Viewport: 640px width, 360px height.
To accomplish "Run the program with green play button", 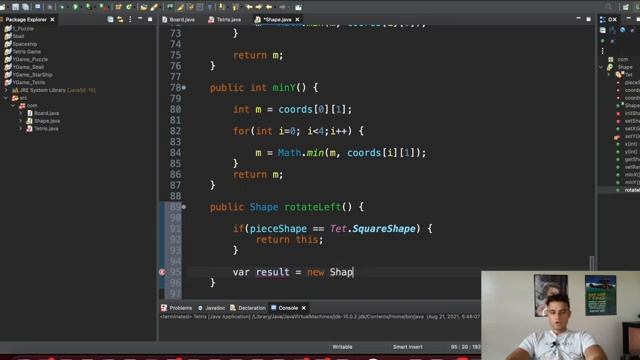I will (x=76, y=7).
